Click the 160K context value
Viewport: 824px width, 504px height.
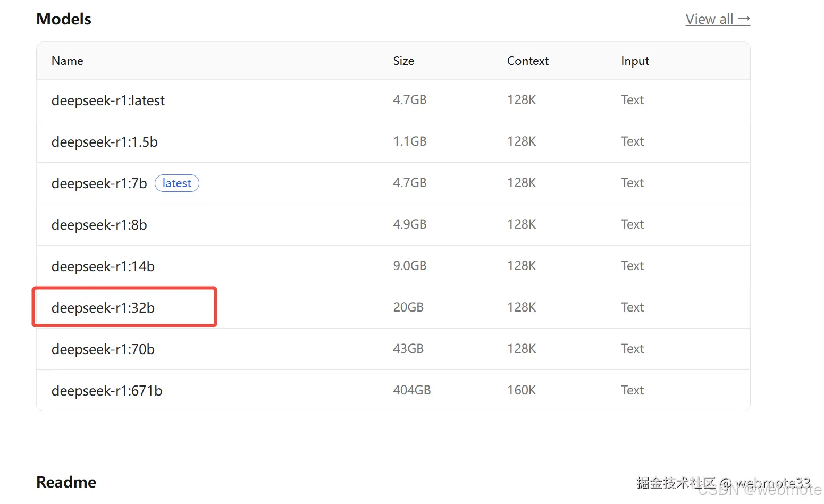point(521,390)
